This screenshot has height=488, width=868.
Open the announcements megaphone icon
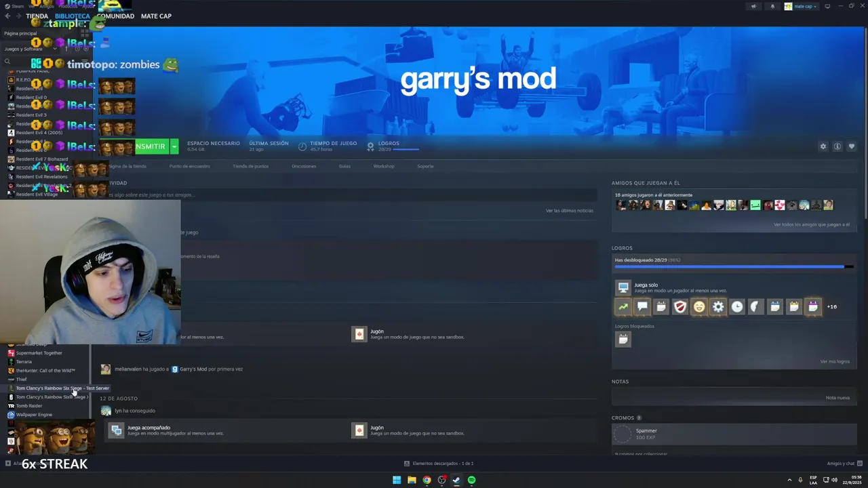753,6
